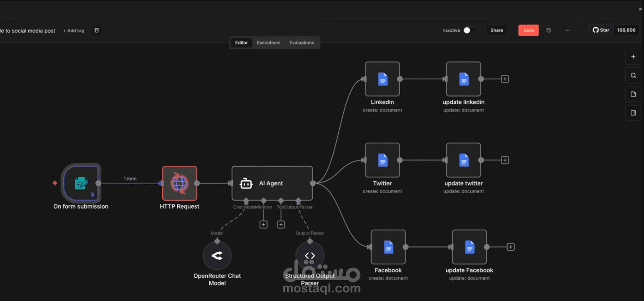Screen dimensions: 644x301
Task: Add a Memory sub-node to AI Agent
Action: coord(263,224)
